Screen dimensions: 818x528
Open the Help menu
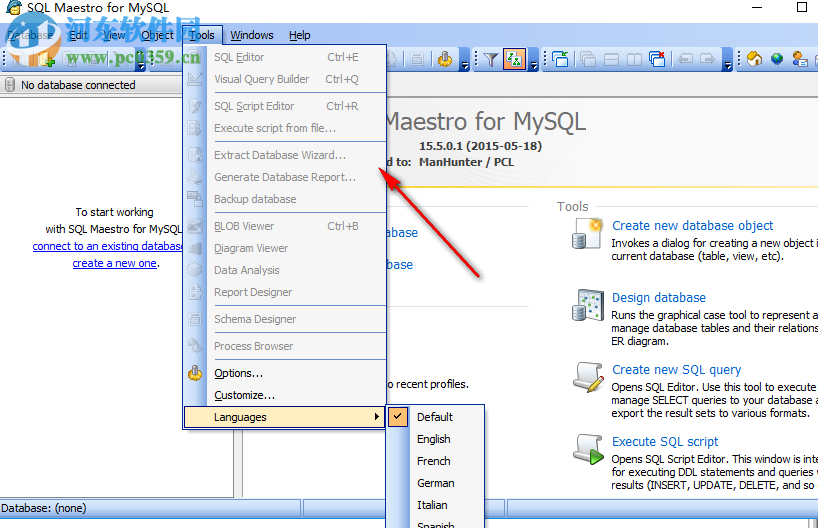[x=299, y=35]
